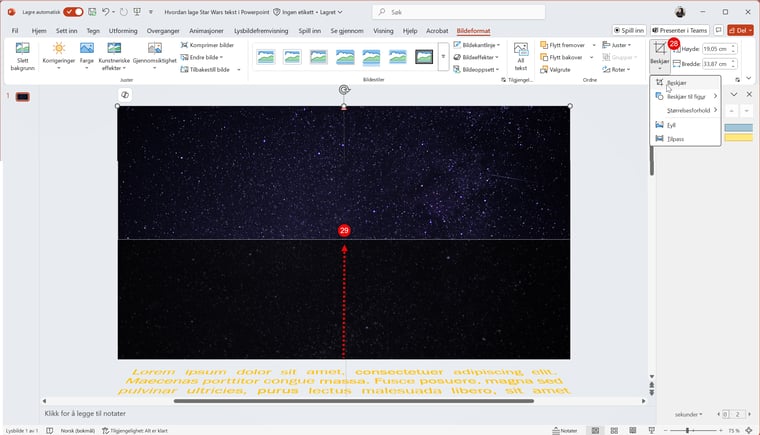Click Spill inn button
Image resolution: width=760 pixels, height=435 pixels.
629,30
